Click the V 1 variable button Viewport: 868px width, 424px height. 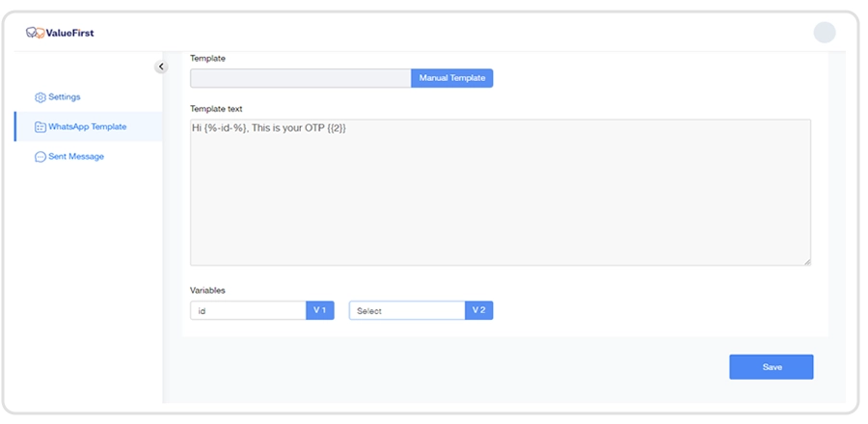coord(320,310)
